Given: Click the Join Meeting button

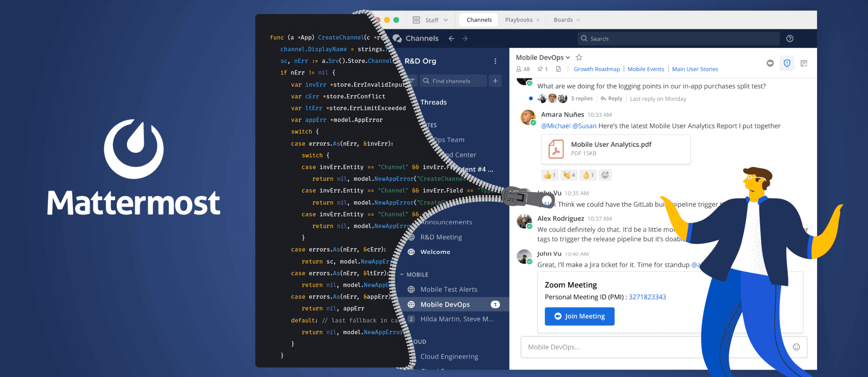Looking at the screenshot, I should click(579, 316).
